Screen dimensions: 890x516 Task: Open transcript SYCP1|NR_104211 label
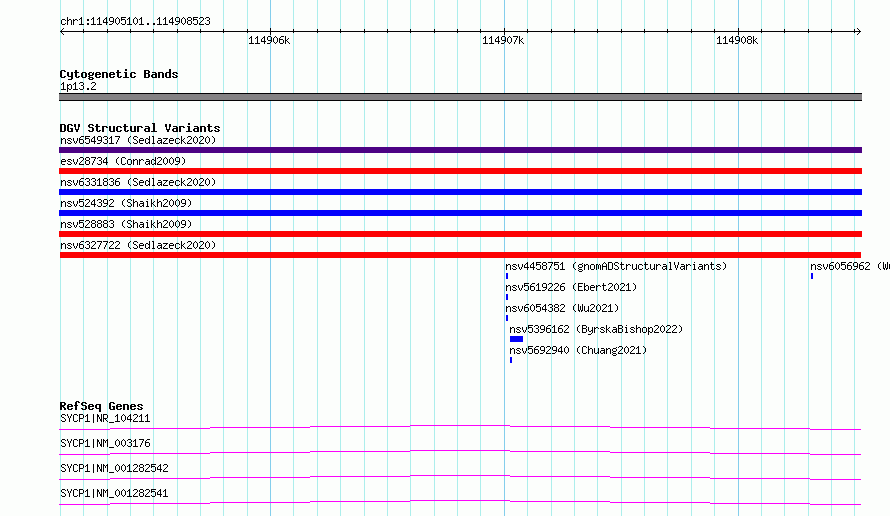click(x=105, y=418)
